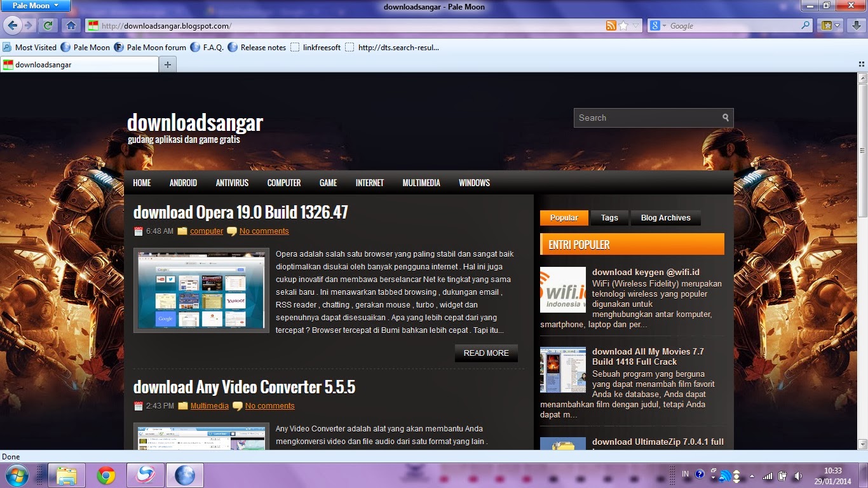This screenshot has height=488, width=868.
Task: Open the HOME menu item
Action: coord(142,183)
